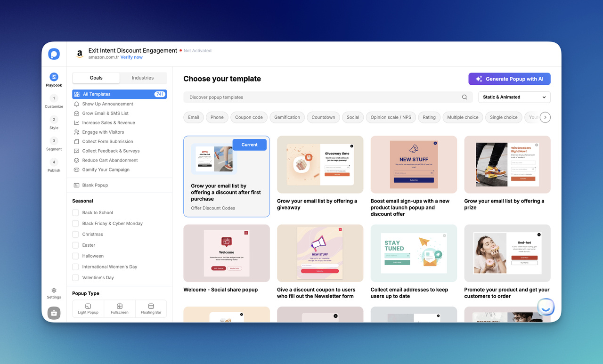
Task: Check the Black Friday & Cyber Monday filter
Action: click(x=74, y=223)
